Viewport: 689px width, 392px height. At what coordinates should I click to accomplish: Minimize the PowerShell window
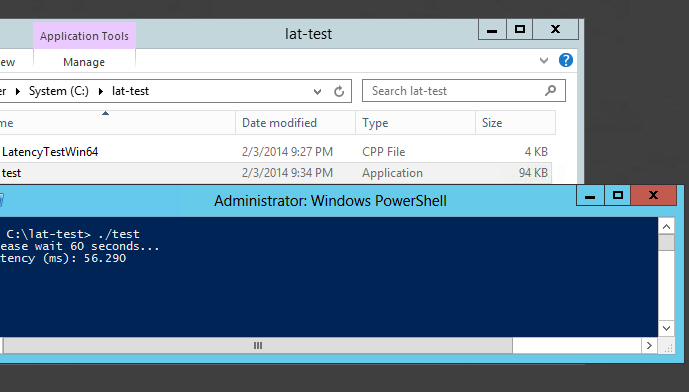coord(590,196)
